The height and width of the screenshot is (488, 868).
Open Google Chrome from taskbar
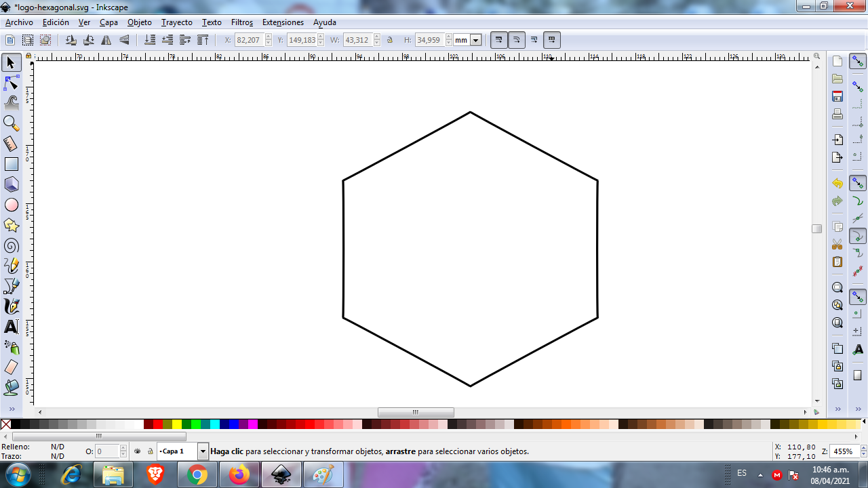(197, 474)
